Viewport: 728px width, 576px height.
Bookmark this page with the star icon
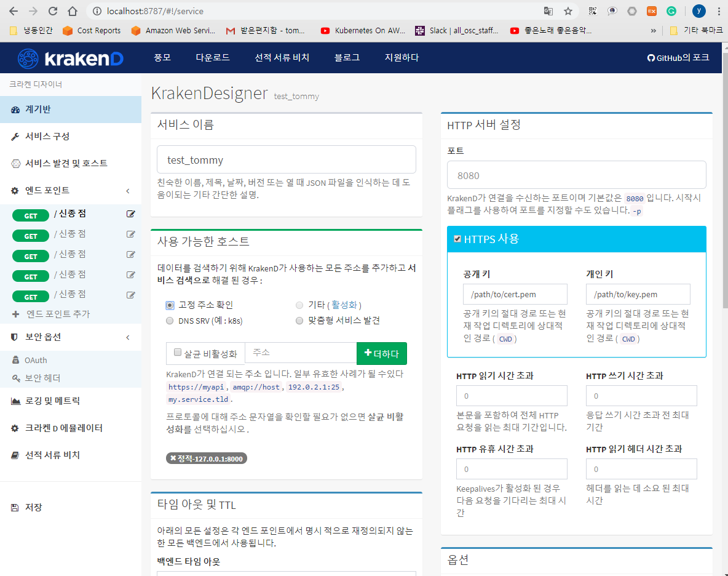coord(568,11)
